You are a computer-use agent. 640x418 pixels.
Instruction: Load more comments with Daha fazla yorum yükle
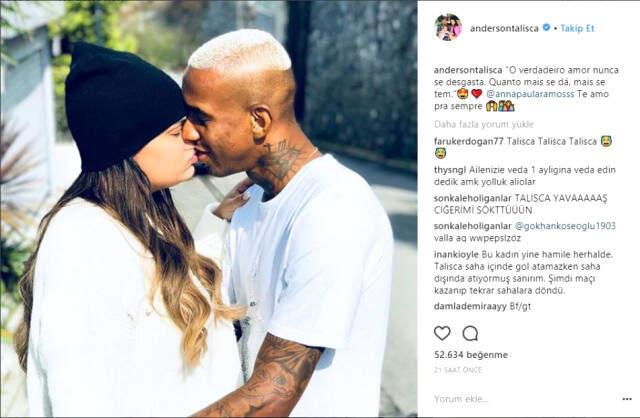coord(484,124)
